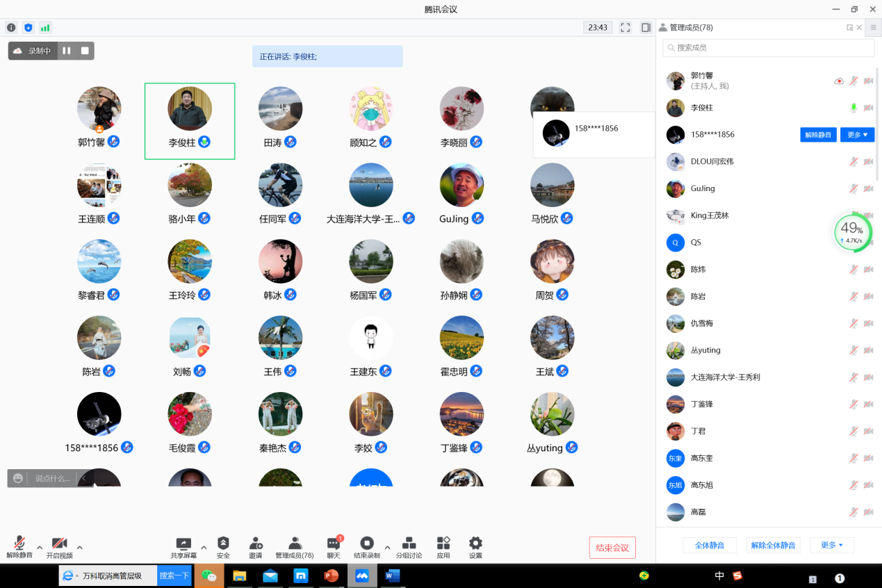Click the search members (搜索成员) input field
The width and height of the screenshot is (882, 588).
coord(768,48)
